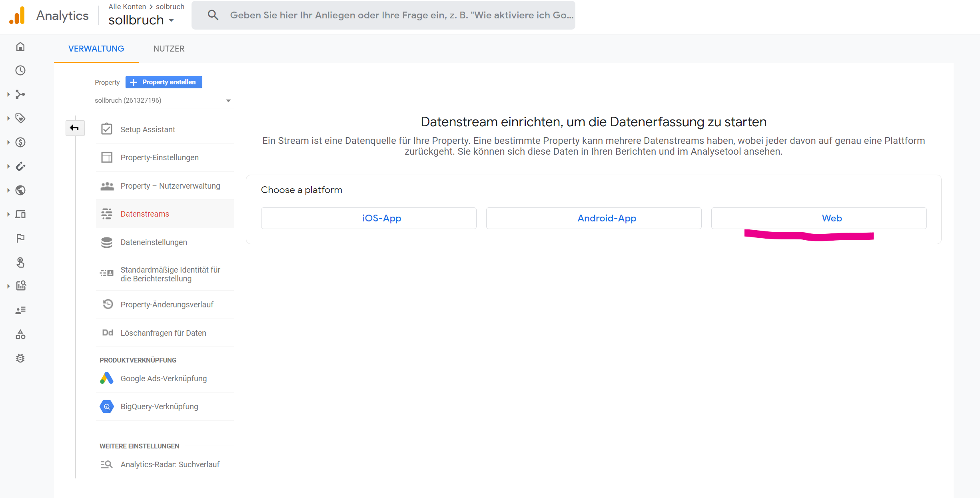The image size is (980, 498).
Task: Open Property-Änderungsverlauf entry
Action: tap(165, 304)
